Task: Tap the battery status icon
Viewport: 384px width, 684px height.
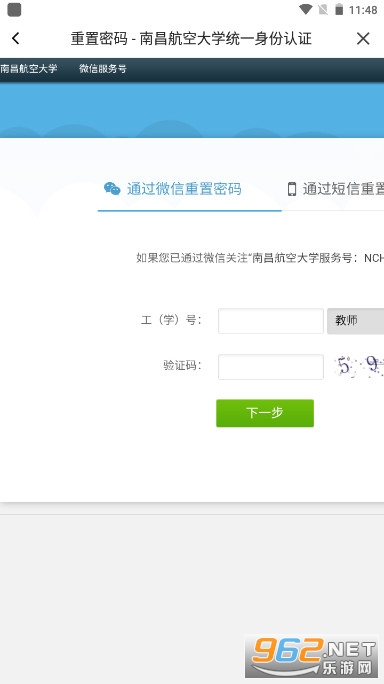Action: click(339, 10)
